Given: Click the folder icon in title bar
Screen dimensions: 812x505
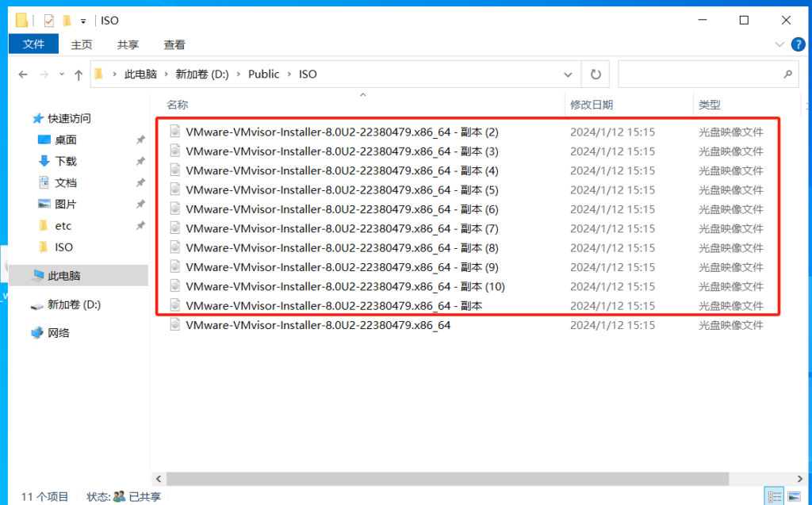Looking at the screenshot, I should [21, 20].
